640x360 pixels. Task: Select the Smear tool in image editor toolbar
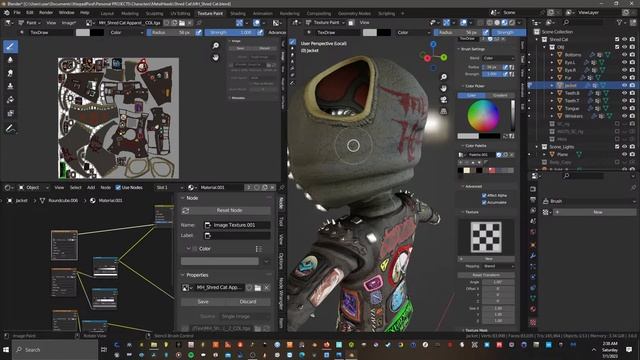pyautogui.click(x=11, y=73)
